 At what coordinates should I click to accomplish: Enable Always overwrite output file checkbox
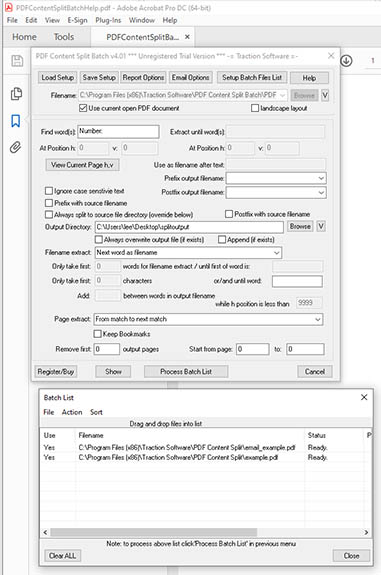pos(98,239)
